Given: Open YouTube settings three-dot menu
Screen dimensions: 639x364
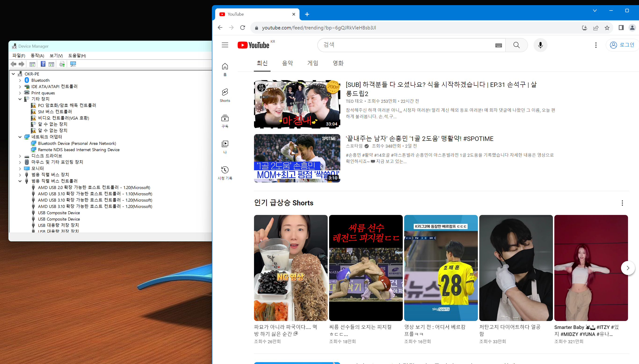Looking at the screenshot, I should tap(596, 45).
